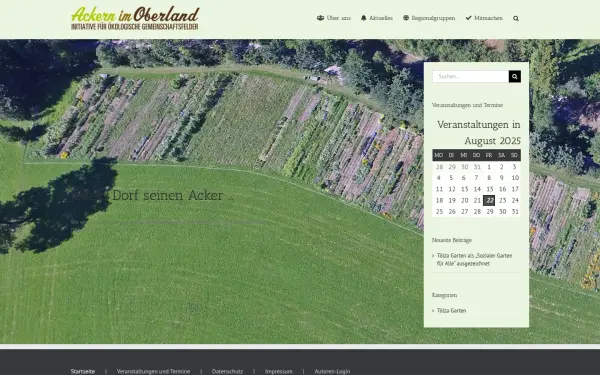
Task: Select calendar day 18
Action: click(439, 200)
